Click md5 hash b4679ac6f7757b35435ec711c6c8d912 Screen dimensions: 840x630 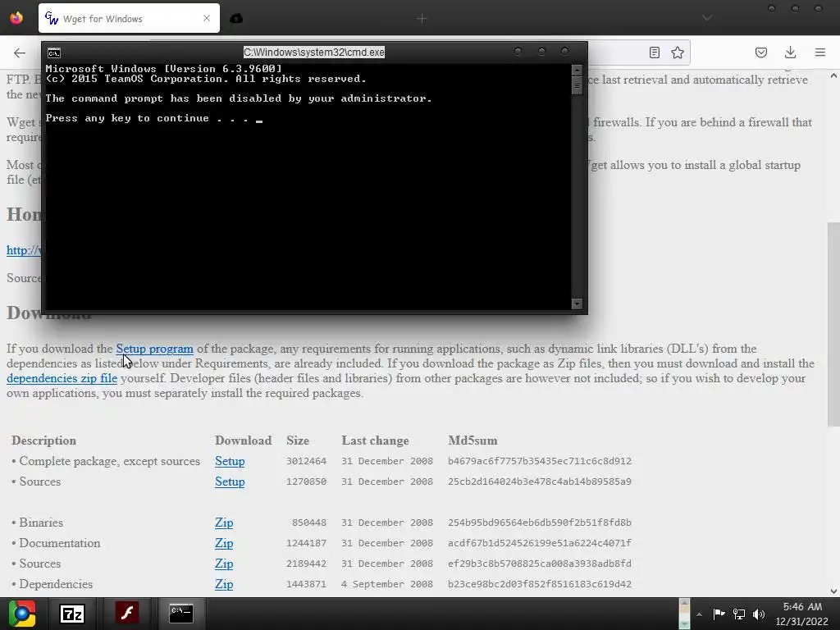[x=540, y=461]
